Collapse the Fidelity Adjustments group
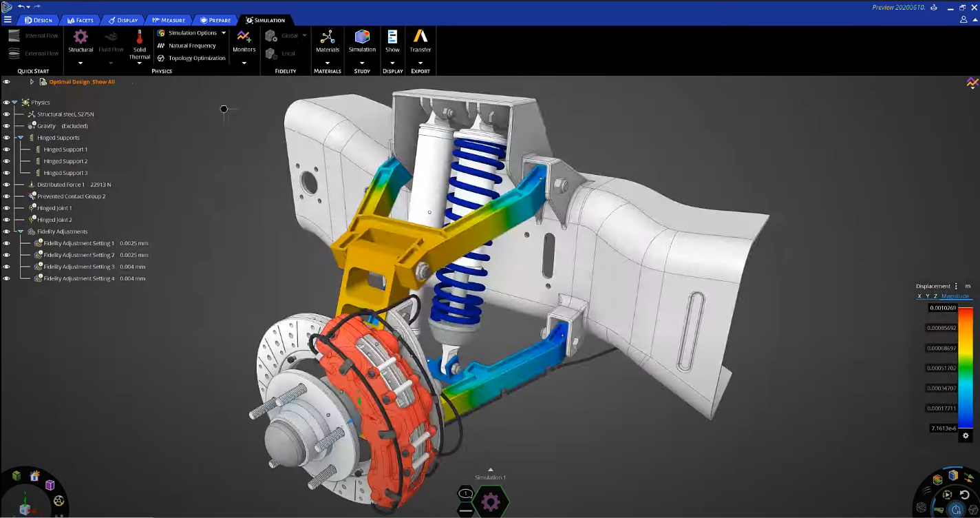 tap(21, 231)
